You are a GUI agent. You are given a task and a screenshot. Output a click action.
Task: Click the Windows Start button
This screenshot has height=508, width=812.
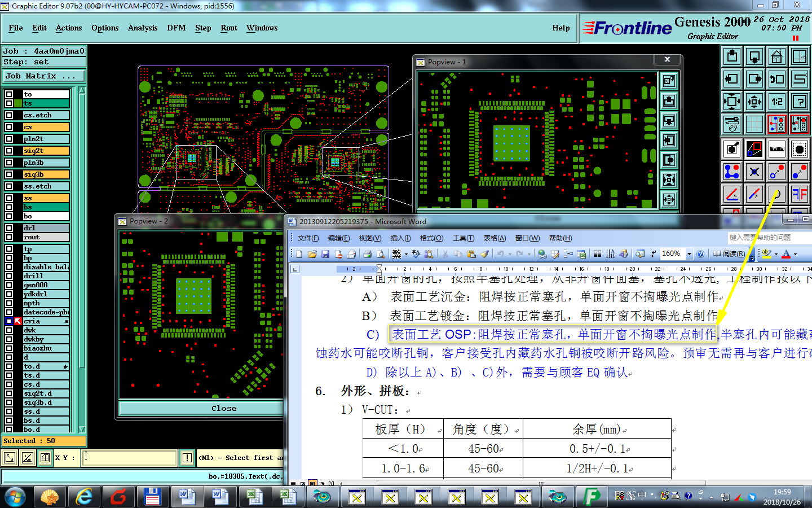[15, 497]
